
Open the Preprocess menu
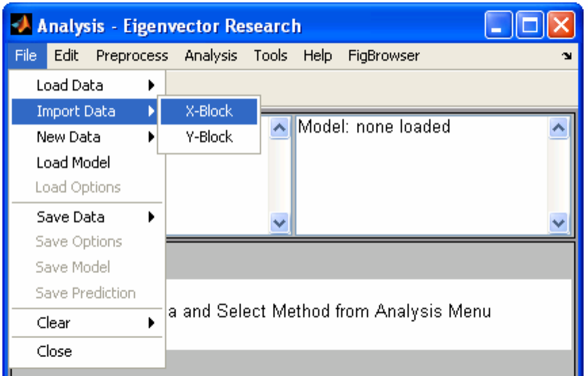pyautogui.click(x=132, y=56)
